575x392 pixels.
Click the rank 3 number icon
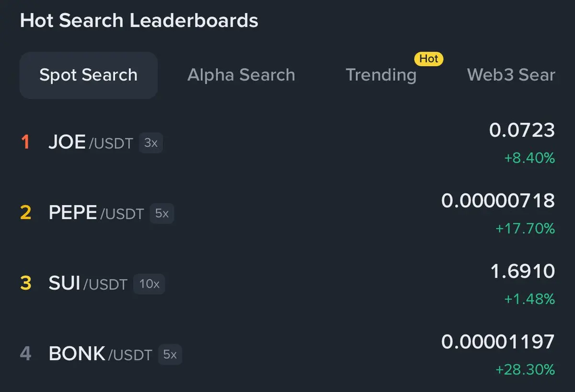(x=25, y=283)
